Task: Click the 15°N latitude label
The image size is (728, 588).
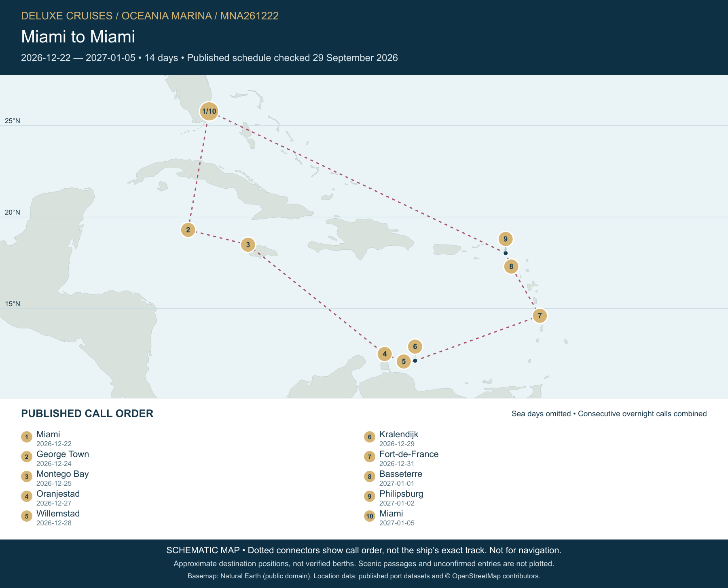Action: 13,304
